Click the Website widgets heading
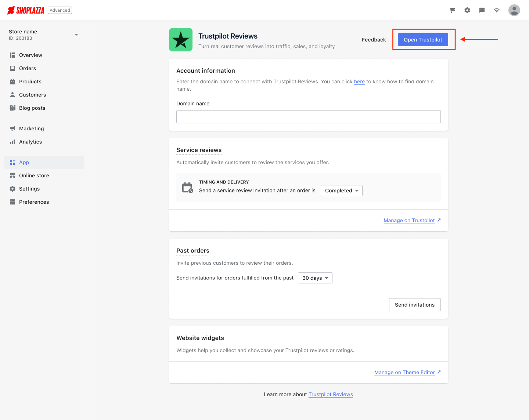This screenshot has height=420, width=529. (200, 338)
